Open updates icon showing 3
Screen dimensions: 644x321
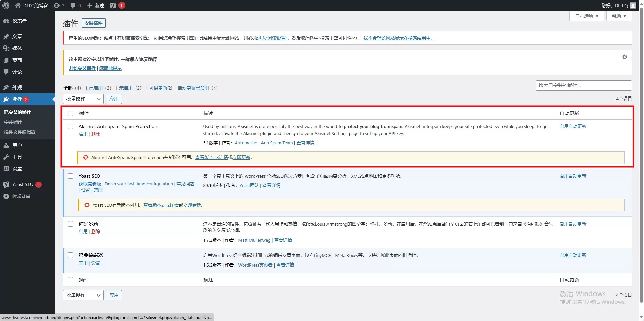[56, 6]
